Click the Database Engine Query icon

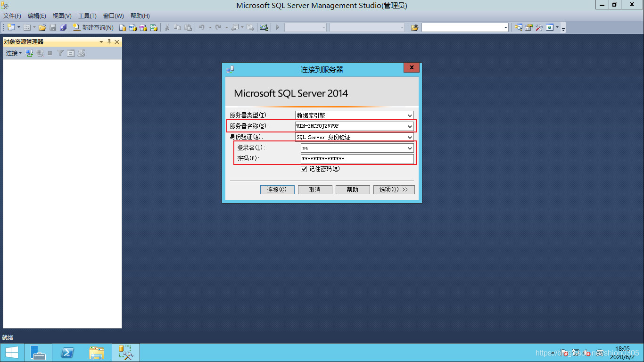coord(122,27)
